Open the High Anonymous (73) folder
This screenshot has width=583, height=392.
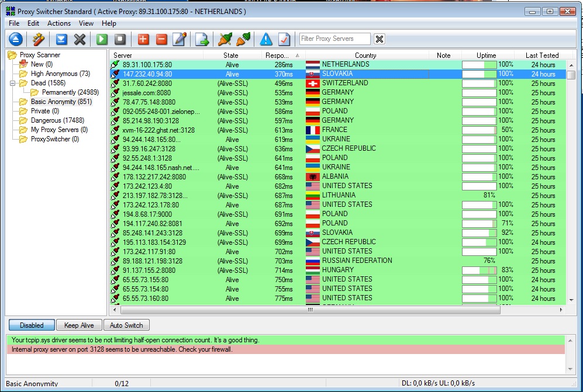[60, 74]
